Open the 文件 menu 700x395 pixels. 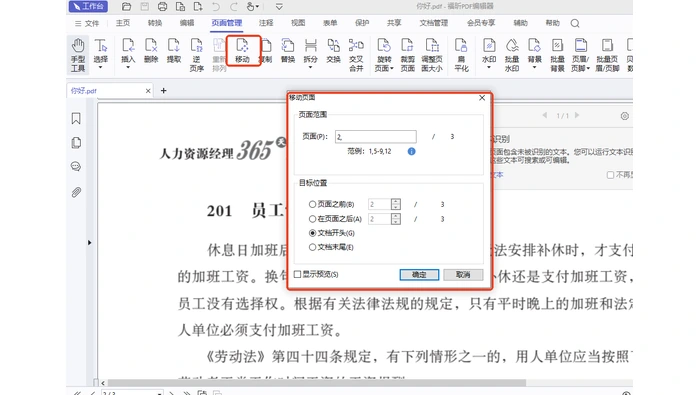click(87, 23)
